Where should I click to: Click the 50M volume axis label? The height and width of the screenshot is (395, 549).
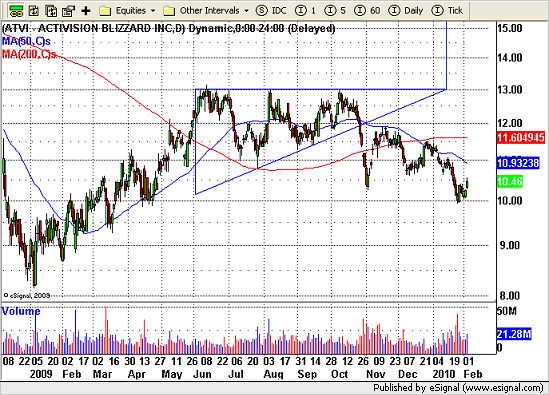tap(507, 311)
